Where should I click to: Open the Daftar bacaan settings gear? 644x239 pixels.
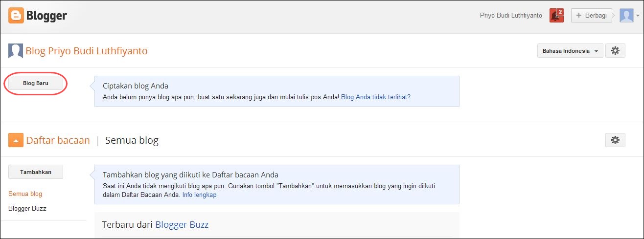(x=615, y=140)
